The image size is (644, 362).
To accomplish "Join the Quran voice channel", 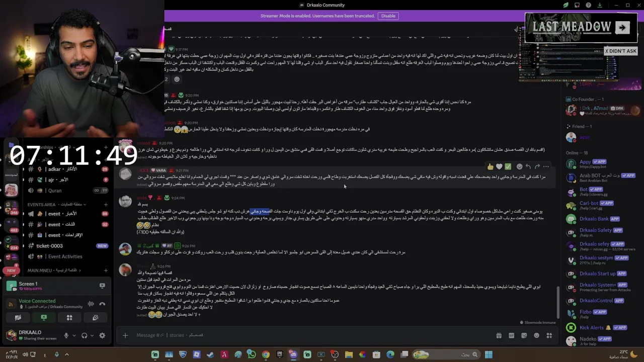I will (x=68, y=191).
